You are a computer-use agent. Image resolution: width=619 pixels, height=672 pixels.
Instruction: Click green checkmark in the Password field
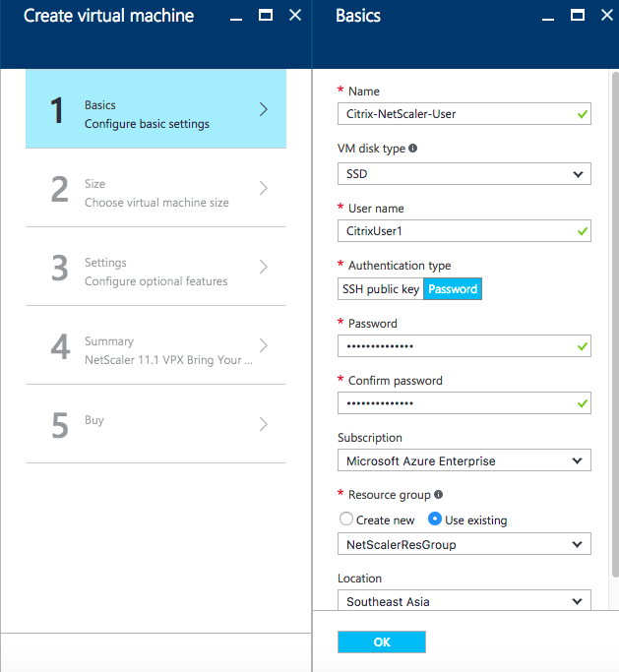point(583,346)
